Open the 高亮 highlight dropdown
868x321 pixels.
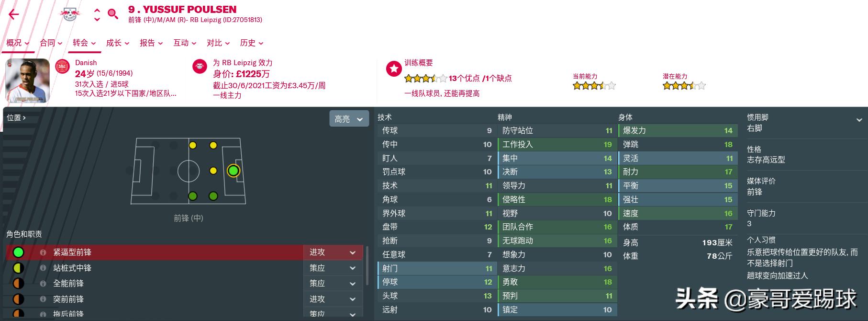click(x=349, y=119)
